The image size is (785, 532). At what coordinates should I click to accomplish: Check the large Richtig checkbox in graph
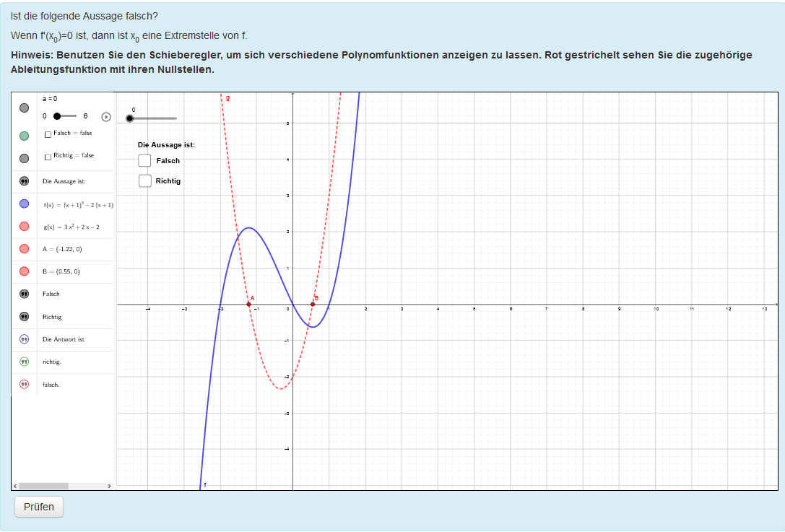click(145, 180)
